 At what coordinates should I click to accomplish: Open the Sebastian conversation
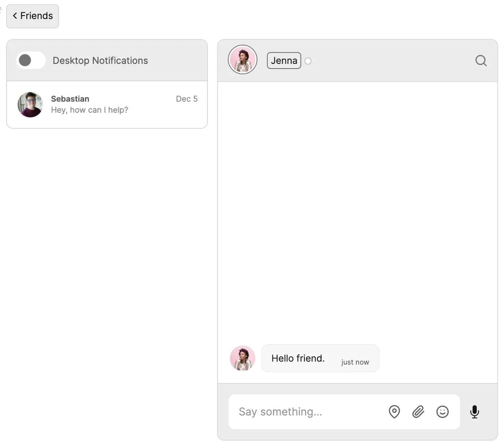(x=107, y=104)
